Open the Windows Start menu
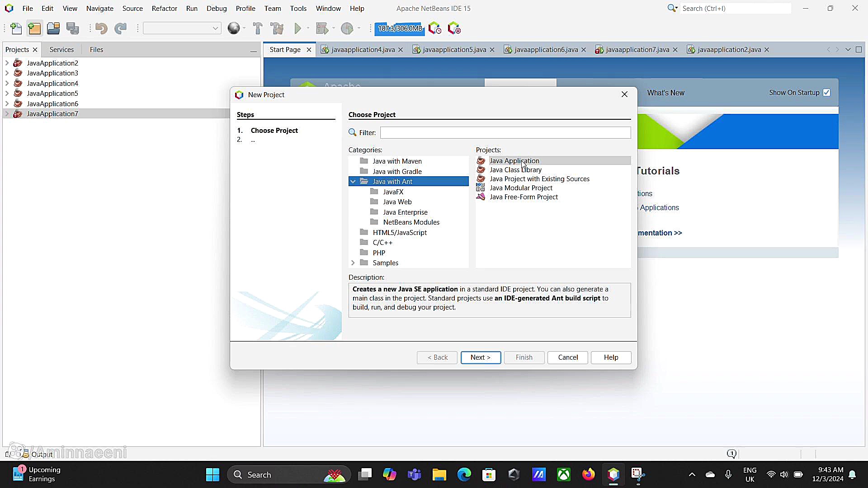The height and width of the screenshot is (488, 868). 212,474
